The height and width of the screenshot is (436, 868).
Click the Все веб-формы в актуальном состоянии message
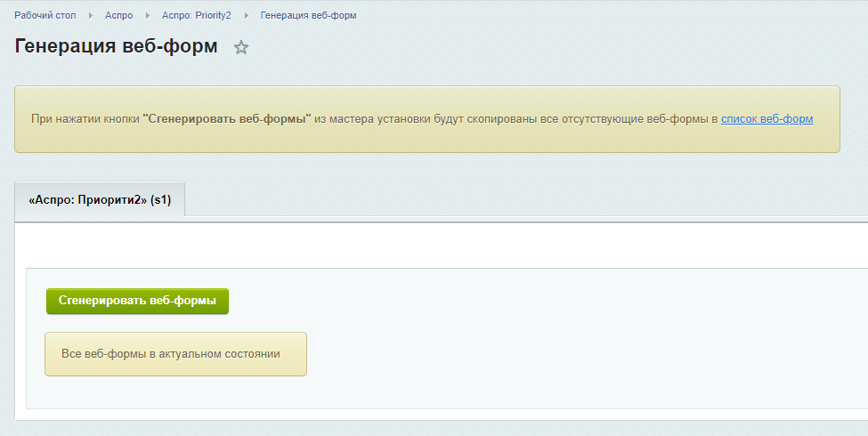[175, 354]
